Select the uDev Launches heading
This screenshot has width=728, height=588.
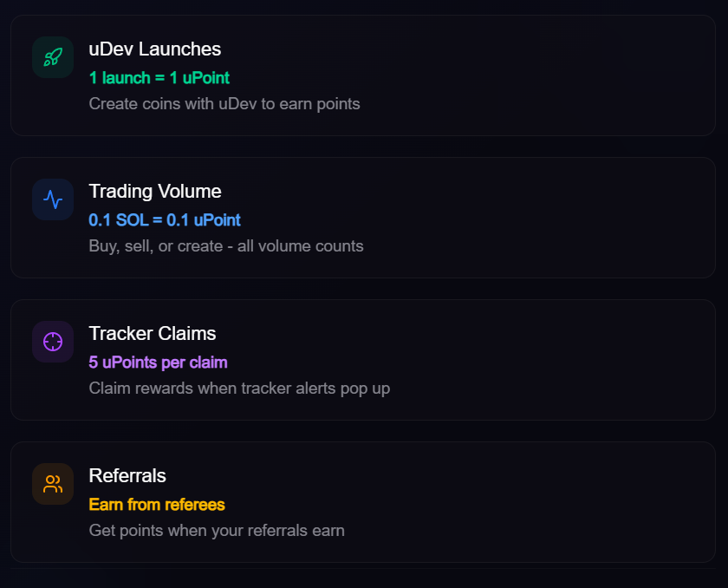pyautogui.click(x=154, y=49)
